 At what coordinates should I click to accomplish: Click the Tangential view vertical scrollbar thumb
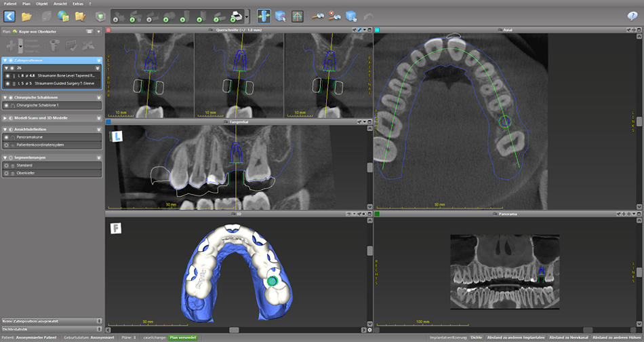369,168
